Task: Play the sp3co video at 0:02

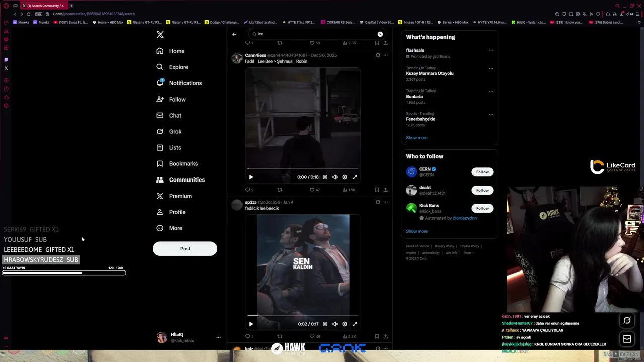Action: tap(251, 324)
